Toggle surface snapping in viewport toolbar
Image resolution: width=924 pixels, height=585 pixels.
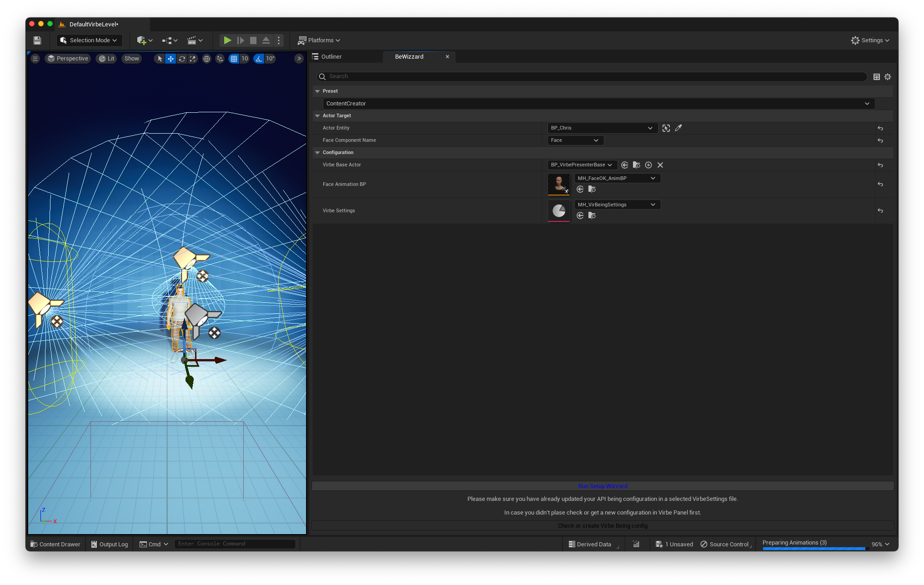click(x=220, y=59)
